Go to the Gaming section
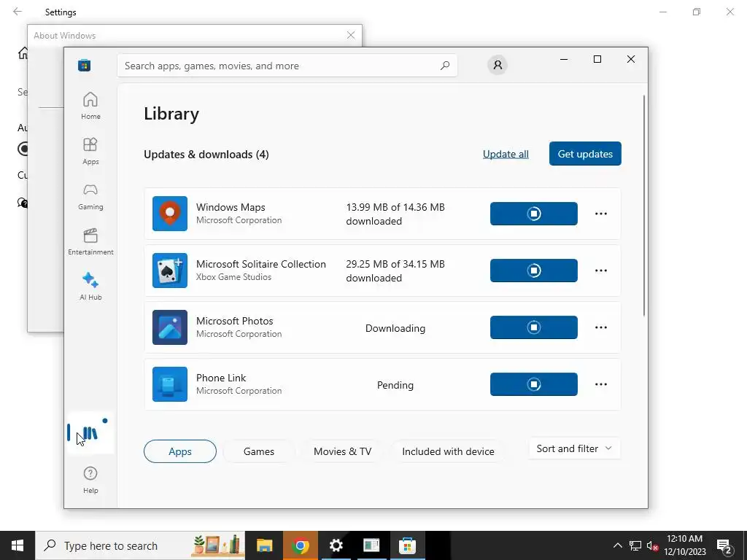 tap(90, 196)
